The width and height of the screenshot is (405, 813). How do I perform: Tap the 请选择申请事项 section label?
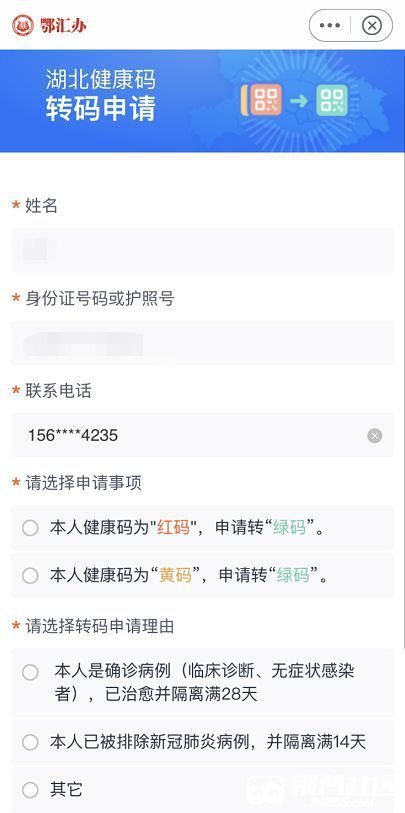point(83,483)
